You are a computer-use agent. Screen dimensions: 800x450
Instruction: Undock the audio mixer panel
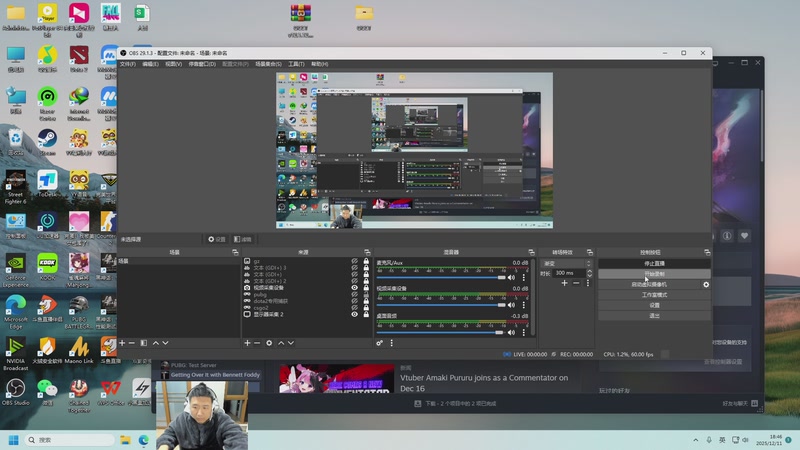pos(531,252)
